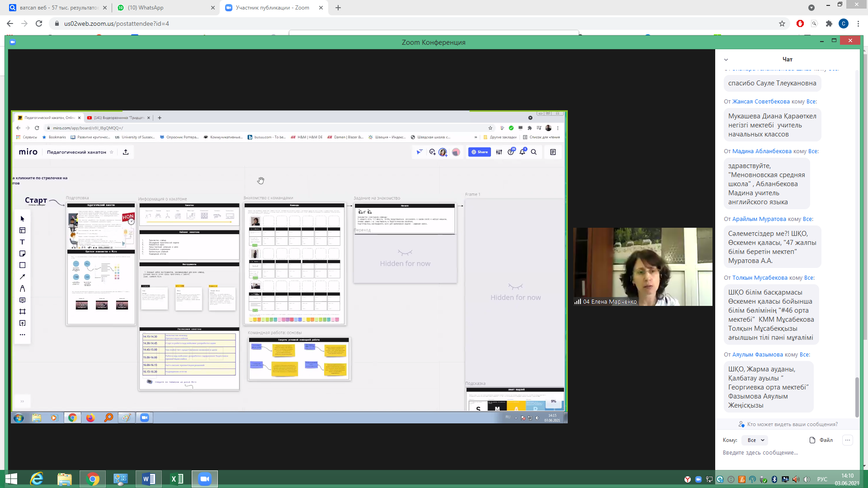Click the chat panel vertical scrollbar
This screenshot has width=868, height=488.
point(857,397)
